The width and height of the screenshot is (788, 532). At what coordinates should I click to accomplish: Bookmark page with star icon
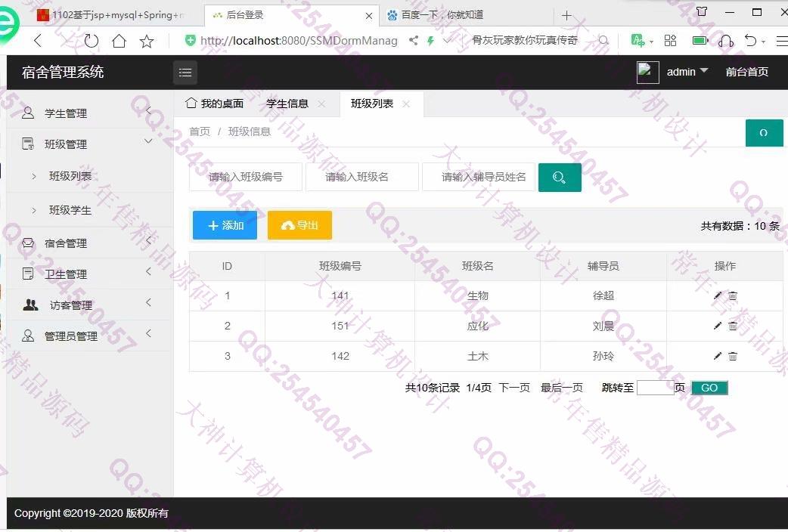click(147, 41)
